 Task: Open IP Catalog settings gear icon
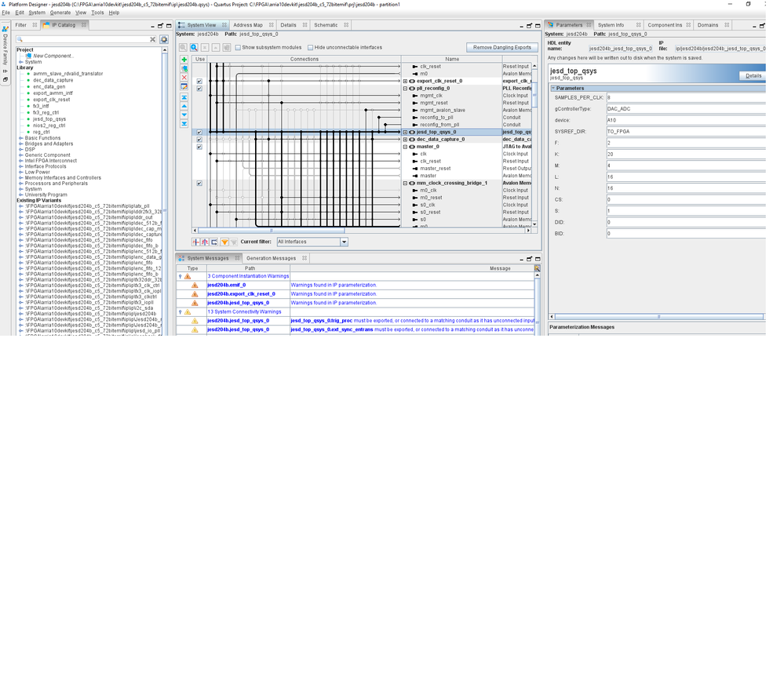coord(164,39)
